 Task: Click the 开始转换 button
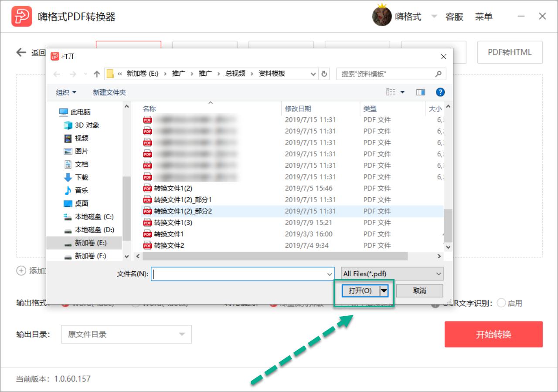click(493, 335)
